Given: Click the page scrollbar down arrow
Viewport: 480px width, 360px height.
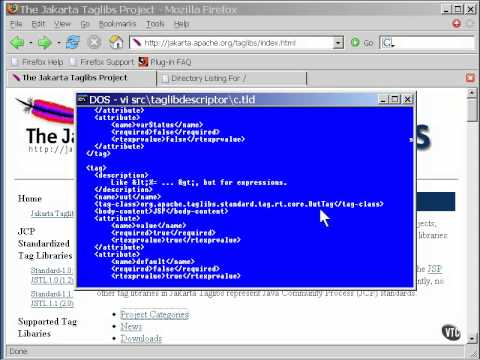Looking at the screenshot, I should (471, 338).
